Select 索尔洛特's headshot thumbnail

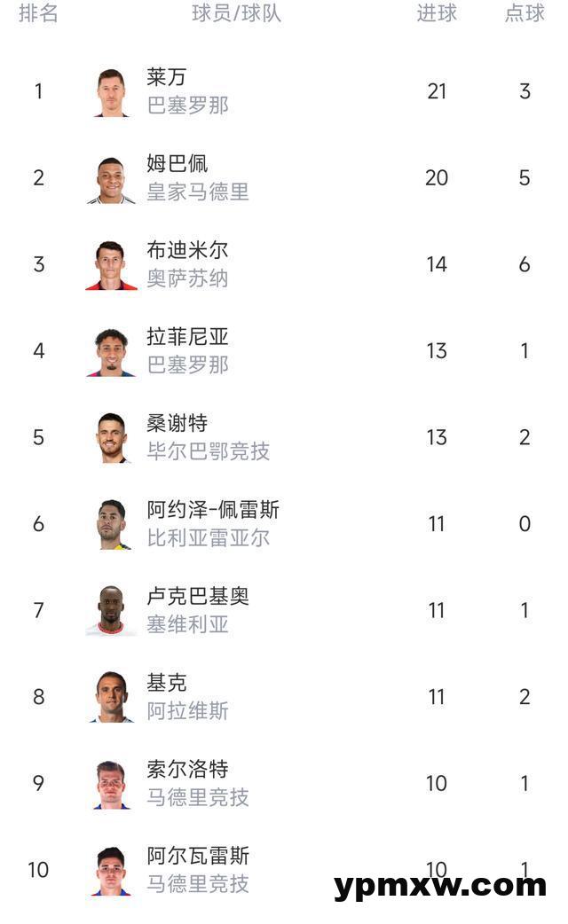[112, 783]
